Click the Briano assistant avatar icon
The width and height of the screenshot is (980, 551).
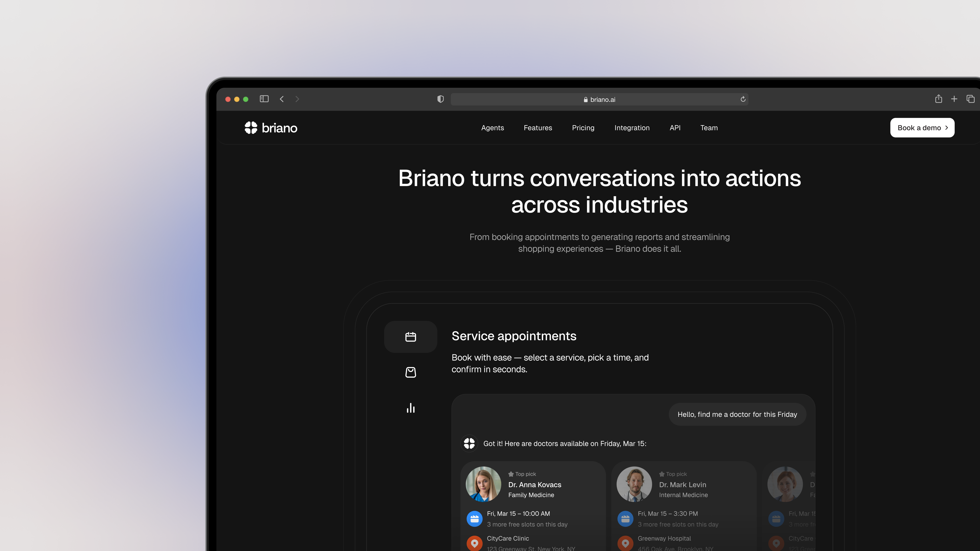(469, 443)
